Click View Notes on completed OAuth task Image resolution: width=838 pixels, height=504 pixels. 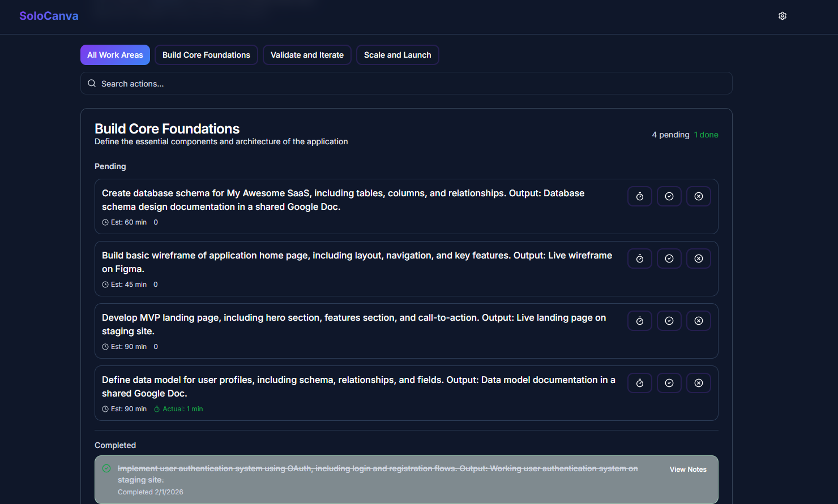click(x=687, y=469)
